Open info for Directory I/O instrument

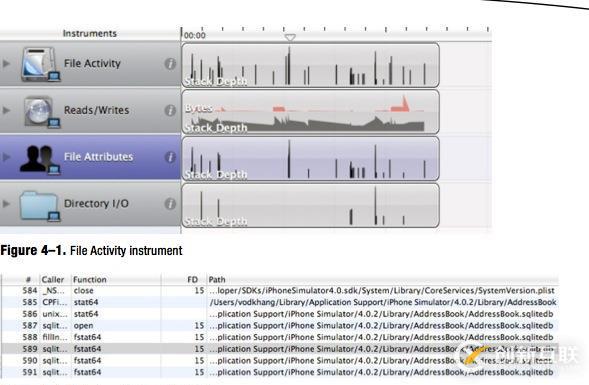pos(170,204)
